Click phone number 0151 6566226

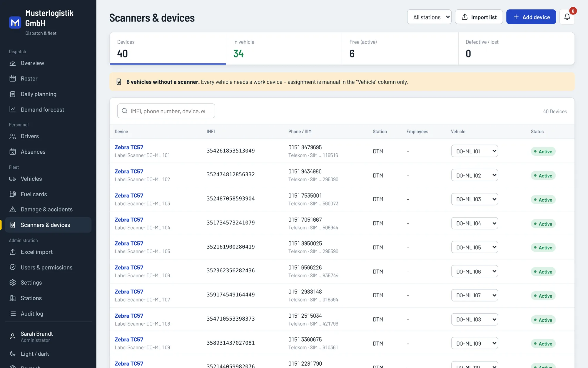[x=305, y=268]
